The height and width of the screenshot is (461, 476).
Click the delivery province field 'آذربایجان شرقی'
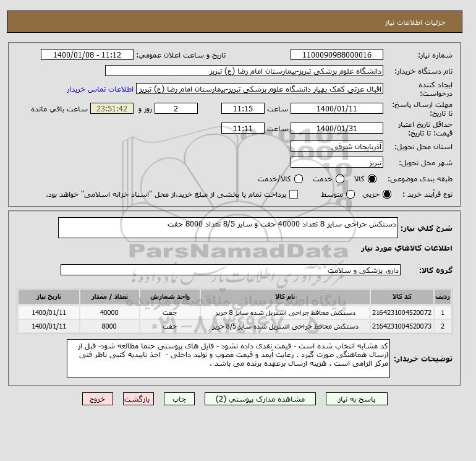click(337, 147)
